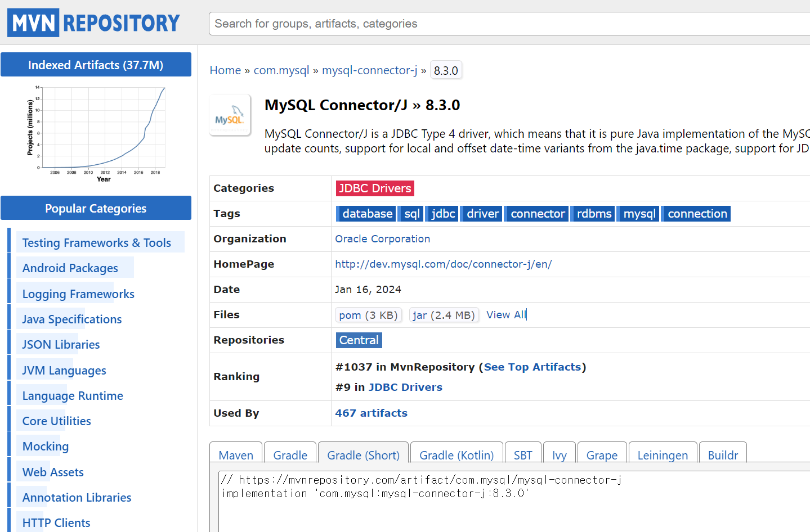Select the rdbms tag
Viewport: 810px width, 532px height.
point(594,214)
